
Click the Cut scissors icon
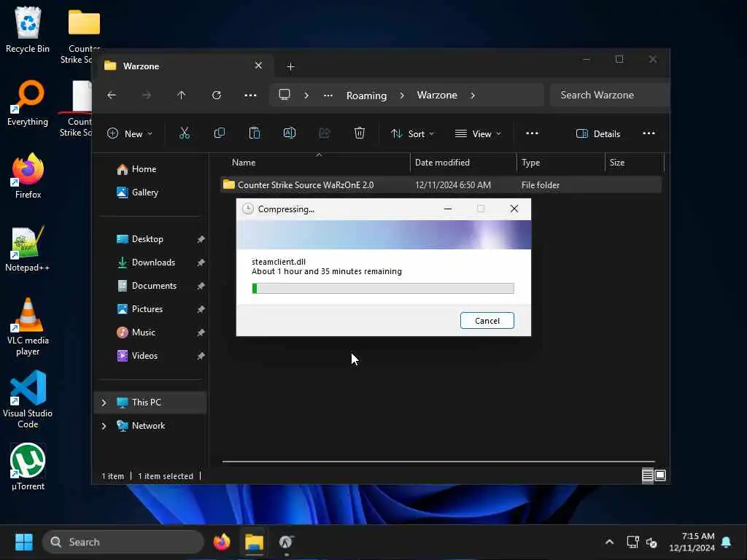[x=185, y=134]
